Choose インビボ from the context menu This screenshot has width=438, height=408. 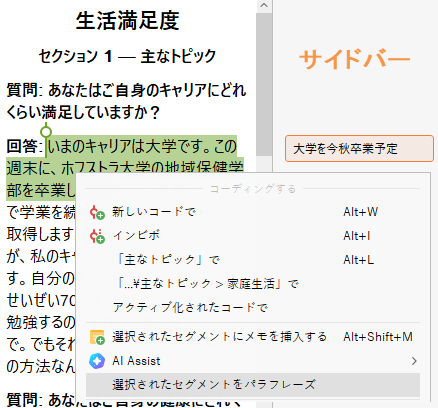pyautogui.click(x=253, y=236)
